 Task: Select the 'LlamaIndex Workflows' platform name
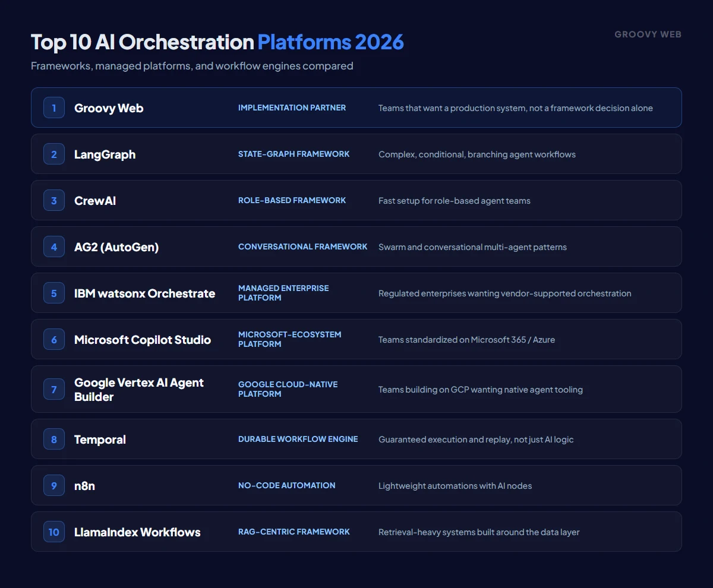[137, 532]
